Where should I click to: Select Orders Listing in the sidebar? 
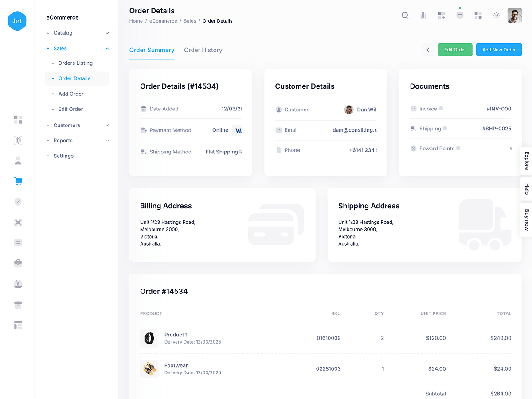pos(75,63)
